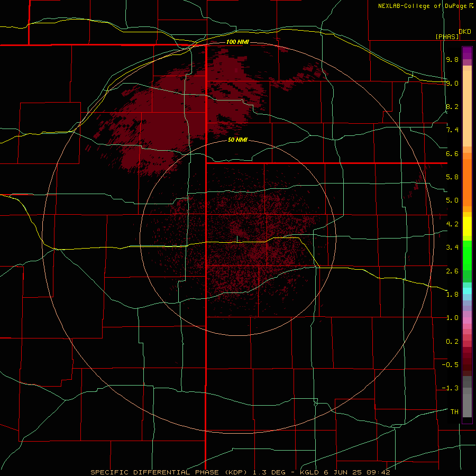Image resolution: width=476 pixels, height=476 pixels.
Task: Click the 9.0 scale value
Action: (x=452, y=83)
